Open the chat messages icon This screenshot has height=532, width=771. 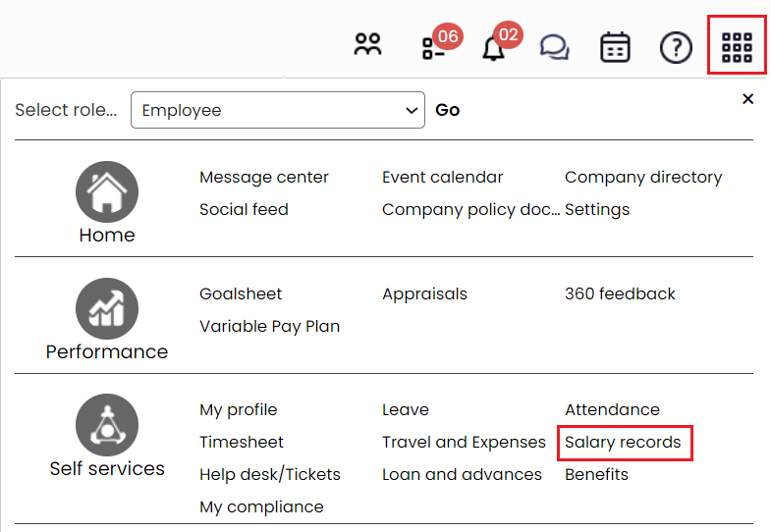pos(554,47)
